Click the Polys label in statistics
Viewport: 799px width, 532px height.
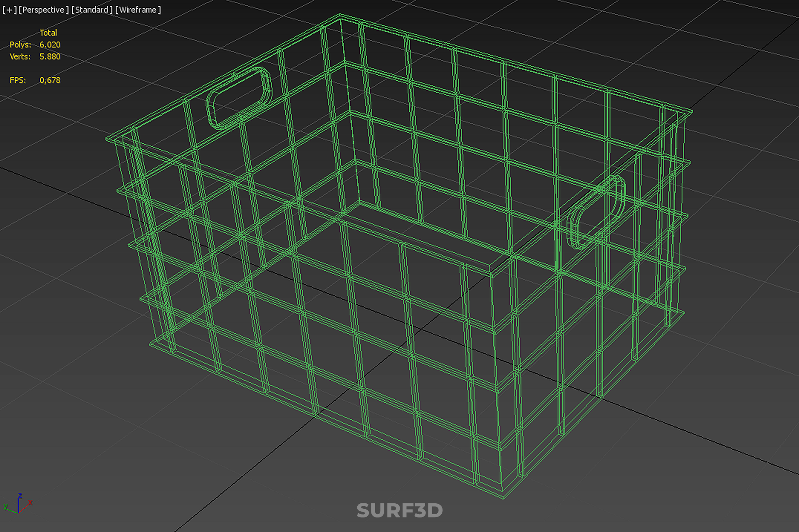click(x=20, y=44)
